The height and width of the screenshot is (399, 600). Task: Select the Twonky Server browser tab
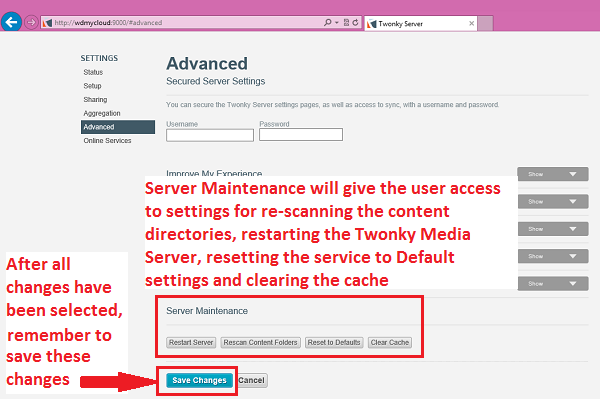click(420, 24)
